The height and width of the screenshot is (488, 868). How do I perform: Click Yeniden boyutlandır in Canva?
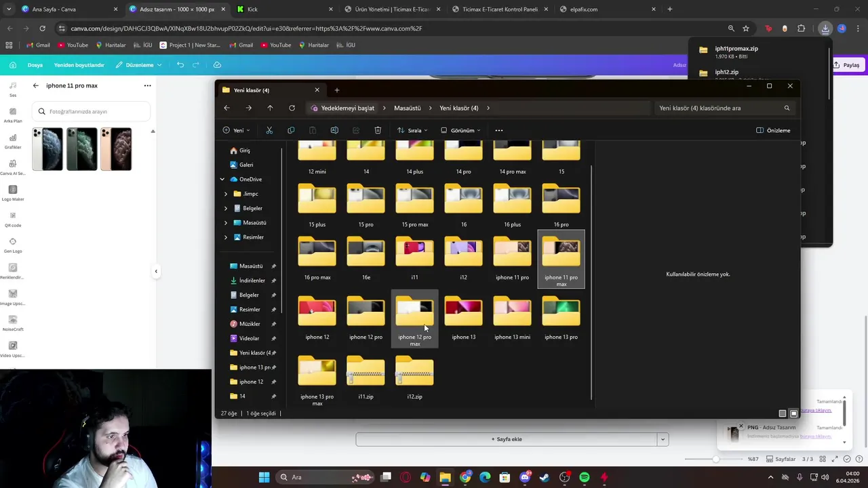click(79, 65)
